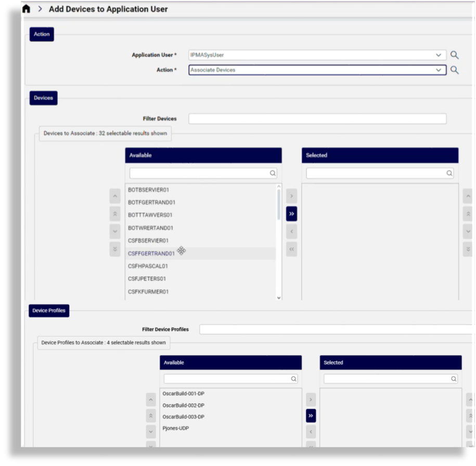The width and height of the screenshot is (476, 466).
Task: Open the Action dropdown showing Associate Devices
Action: (440, 69)
